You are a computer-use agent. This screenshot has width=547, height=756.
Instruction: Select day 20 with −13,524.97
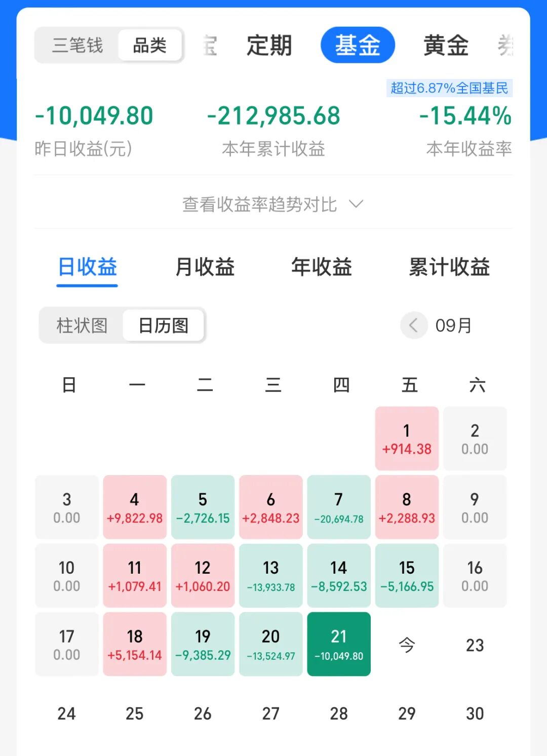tap(271, 644)
